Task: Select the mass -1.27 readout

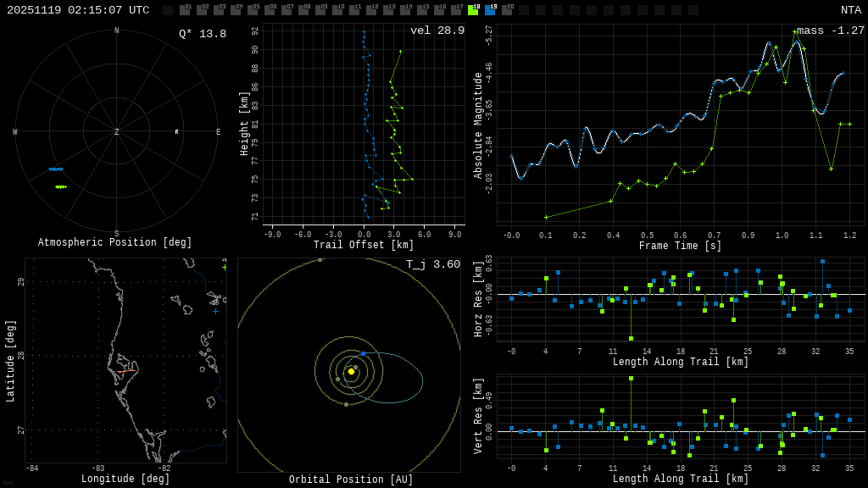Action: (x=830, y=30)
